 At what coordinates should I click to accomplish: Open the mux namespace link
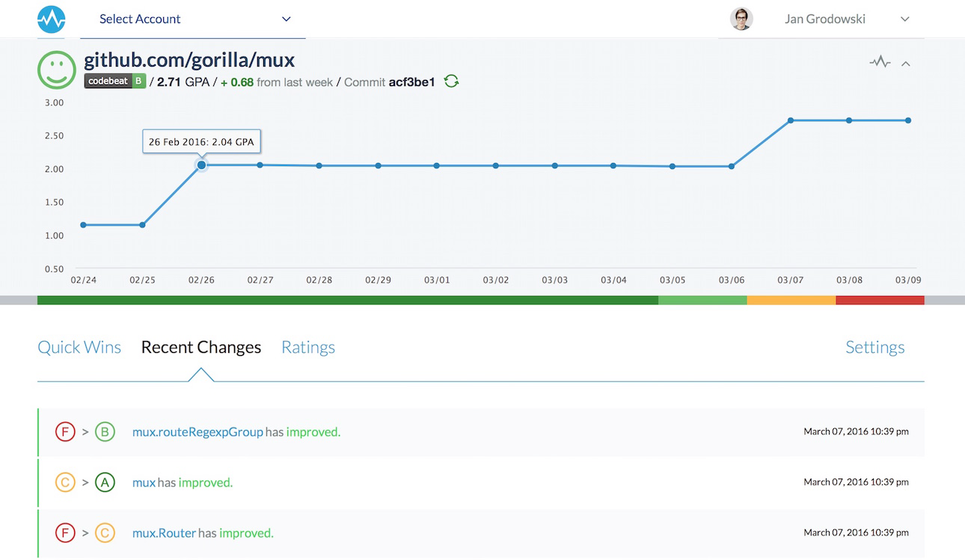(x=144, y=483)
